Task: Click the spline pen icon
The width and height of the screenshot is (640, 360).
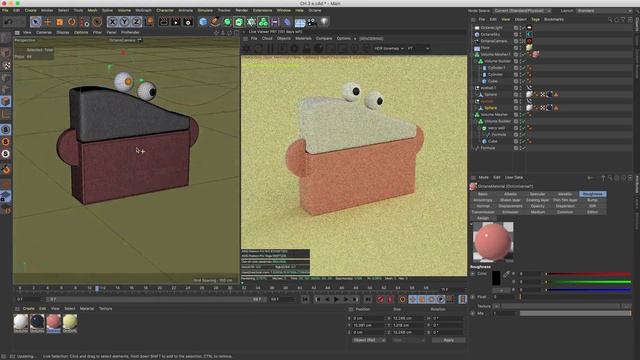Action: [215, 22]
